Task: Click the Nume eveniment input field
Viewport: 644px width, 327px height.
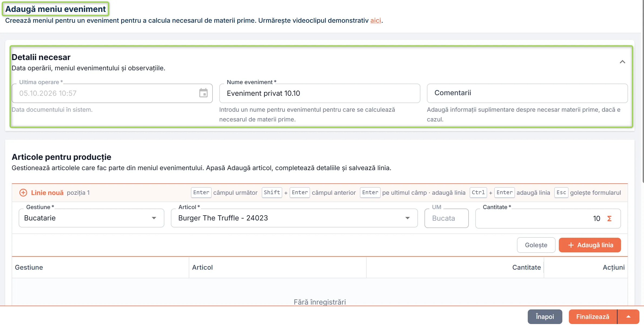Action: pyautogui.click(x=320, y=93)
